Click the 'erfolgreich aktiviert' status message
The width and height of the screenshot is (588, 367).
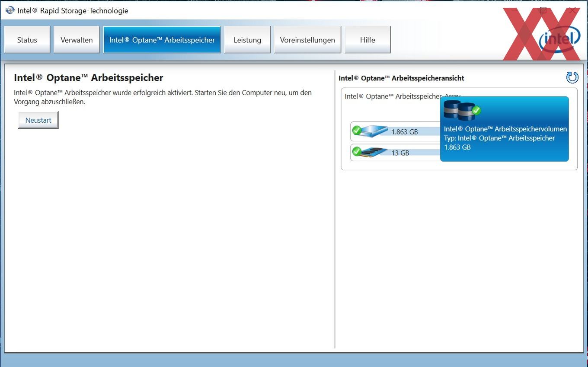(x=163, y=97)
